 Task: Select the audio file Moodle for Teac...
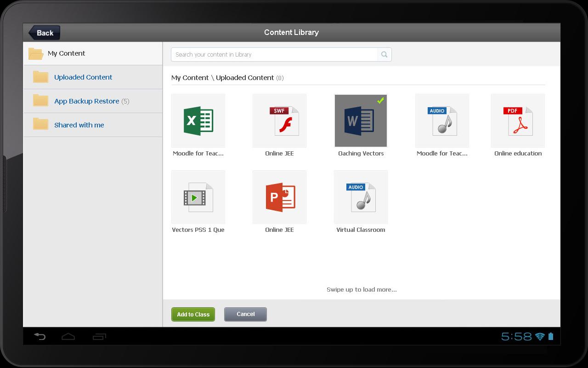click(x=442, y=121)
